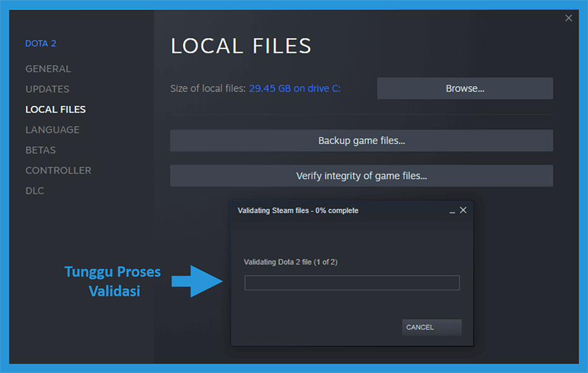
Task: Open the CONTROLLER tab
Action: tap(58, 170)
